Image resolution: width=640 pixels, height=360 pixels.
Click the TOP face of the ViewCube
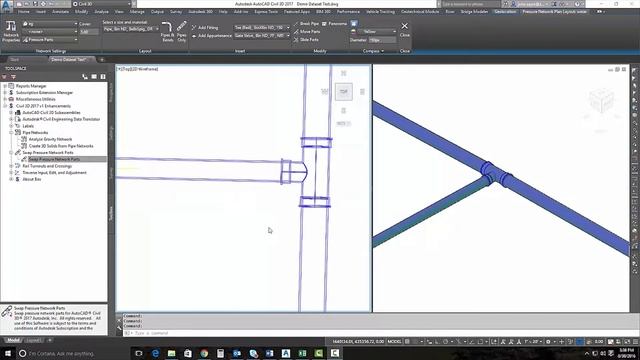pyautogui.click(x=344, y=92)
